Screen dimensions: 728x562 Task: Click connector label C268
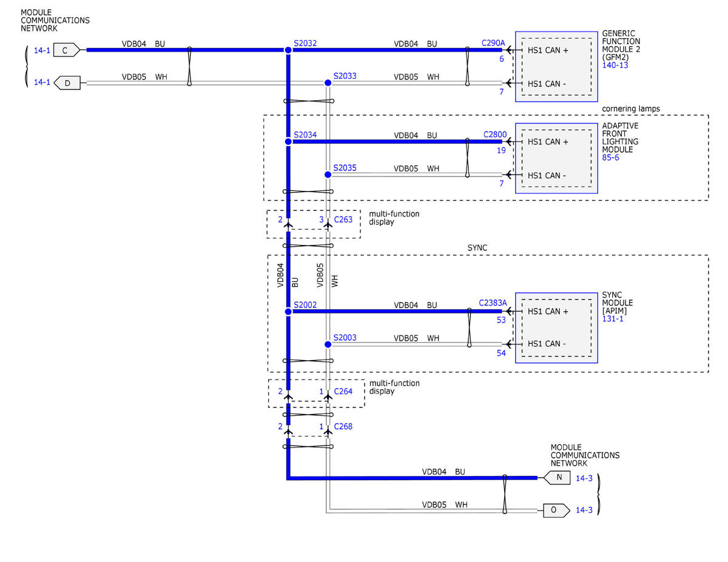(x=343, y=427)
